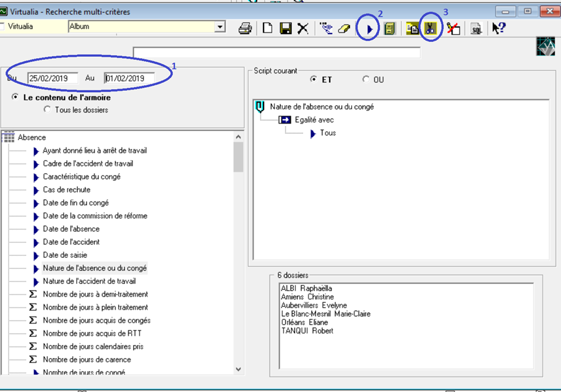
Task: Click the 'Du' start date field
Action: [52, 79]
